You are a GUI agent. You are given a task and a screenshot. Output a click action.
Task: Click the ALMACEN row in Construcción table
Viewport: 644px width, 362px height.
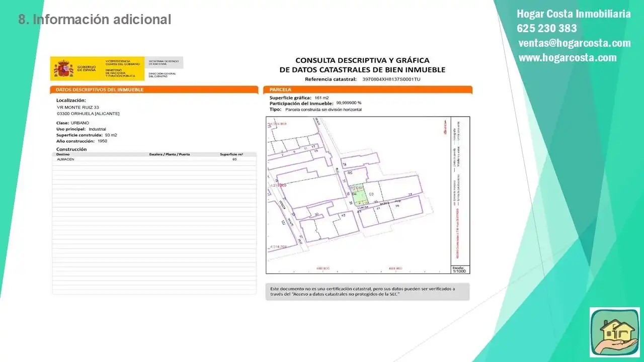[x=154, y=159]
